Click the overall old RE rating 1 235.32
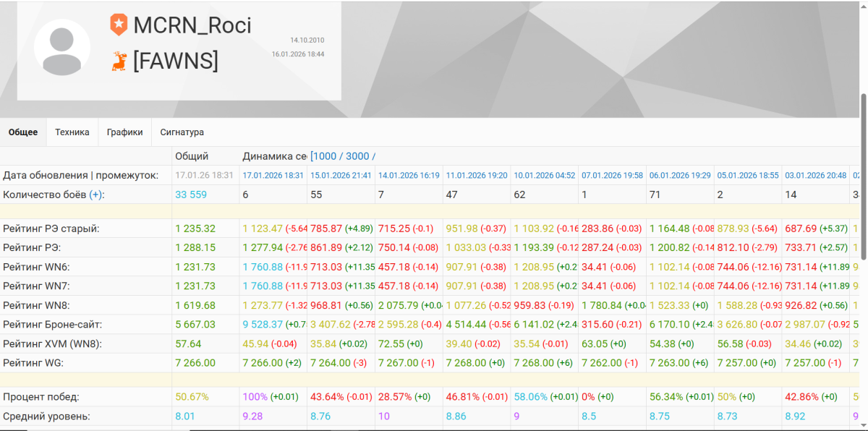This screenshot has height=431, width=868. coord(195,229)
